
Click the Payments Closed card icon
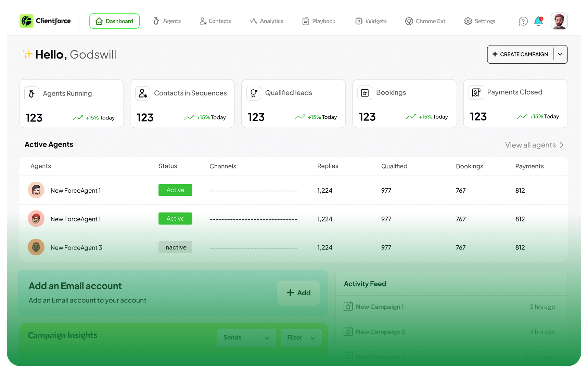point(476,92)
